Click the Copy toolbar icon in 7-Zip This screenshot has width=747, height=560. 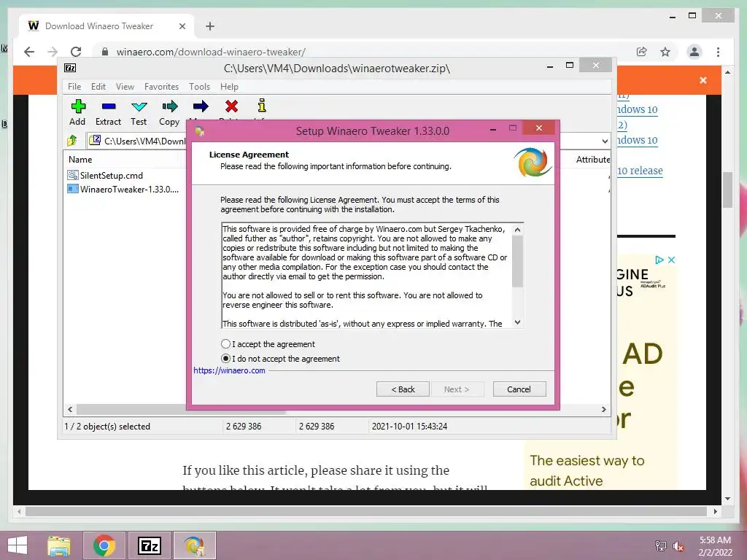coord(169,106)
